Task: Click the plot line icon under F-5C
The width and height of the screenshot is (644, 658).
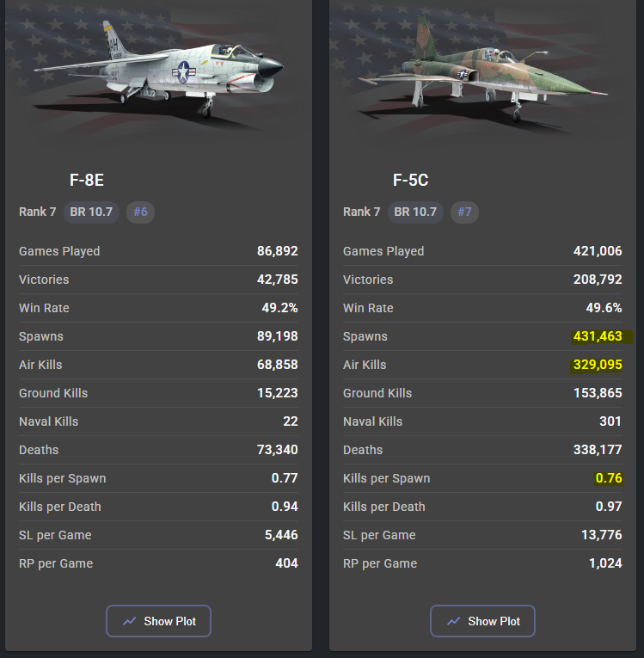Action: (x=453, y=621)
